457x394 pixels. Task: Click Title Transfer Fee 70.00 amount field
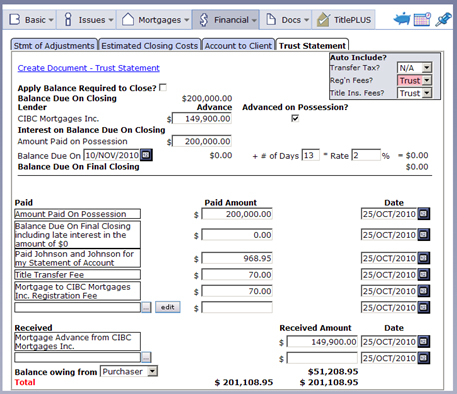(237, 275)
